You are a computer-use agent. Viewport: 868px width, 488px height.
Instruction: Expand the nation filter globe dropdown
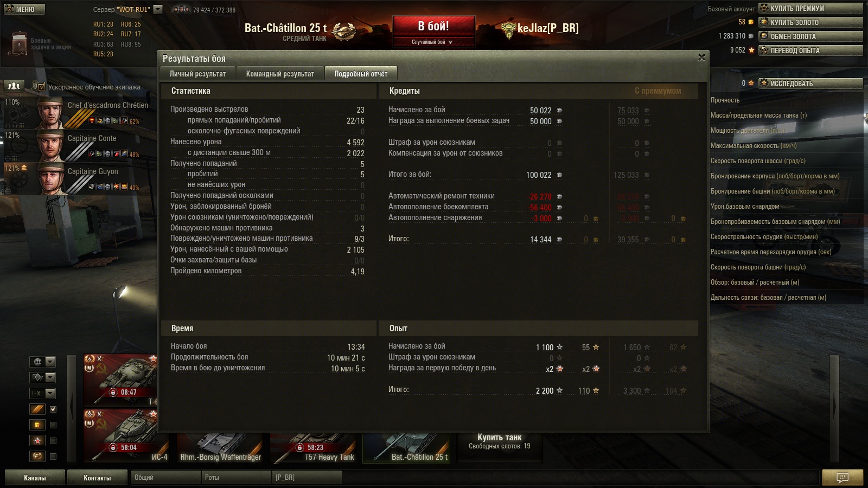[43, 362]
